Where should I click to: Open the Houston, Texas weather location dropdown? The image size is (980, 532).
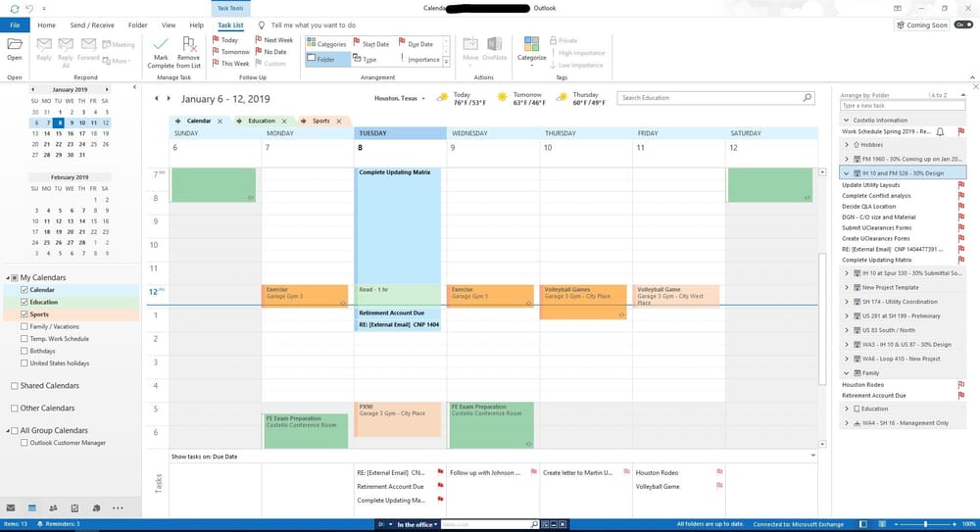[x=423, y=99]
